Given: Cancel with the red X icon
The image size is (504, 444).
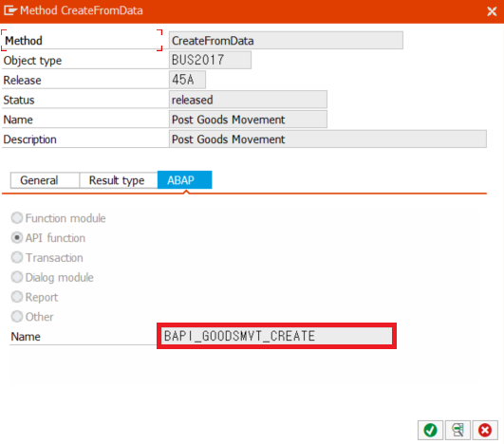Looking at the screenshot, I should pos(485,430).
